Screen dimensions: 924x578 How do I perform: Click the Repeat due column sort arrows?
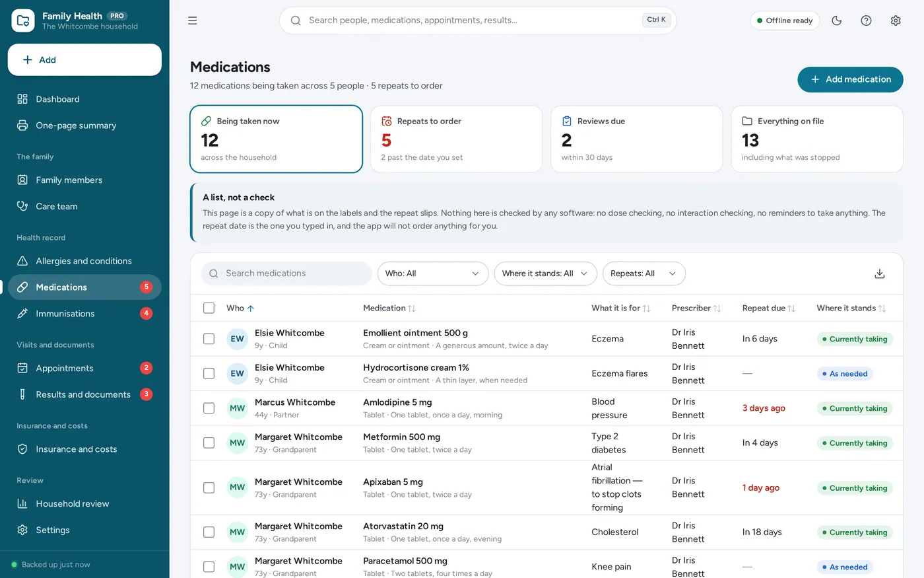tap(791, 308)
